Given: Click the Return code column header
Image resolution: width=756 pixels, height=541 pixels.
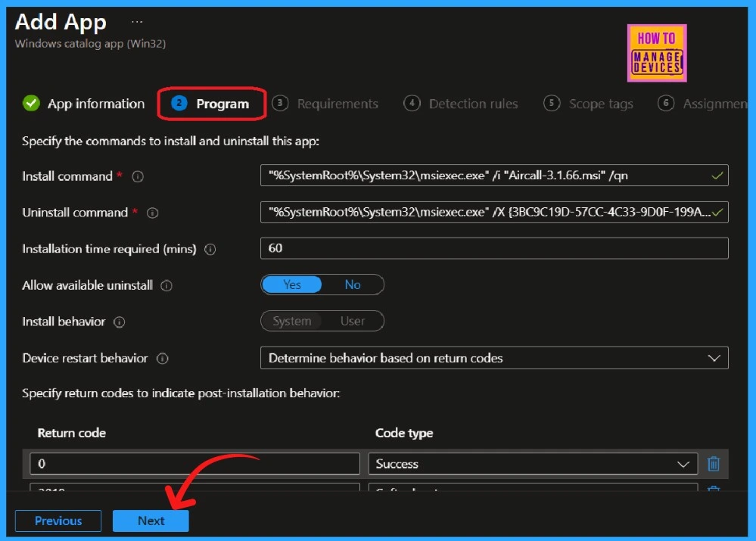Looking at the screenshot, I should (72, 433).
